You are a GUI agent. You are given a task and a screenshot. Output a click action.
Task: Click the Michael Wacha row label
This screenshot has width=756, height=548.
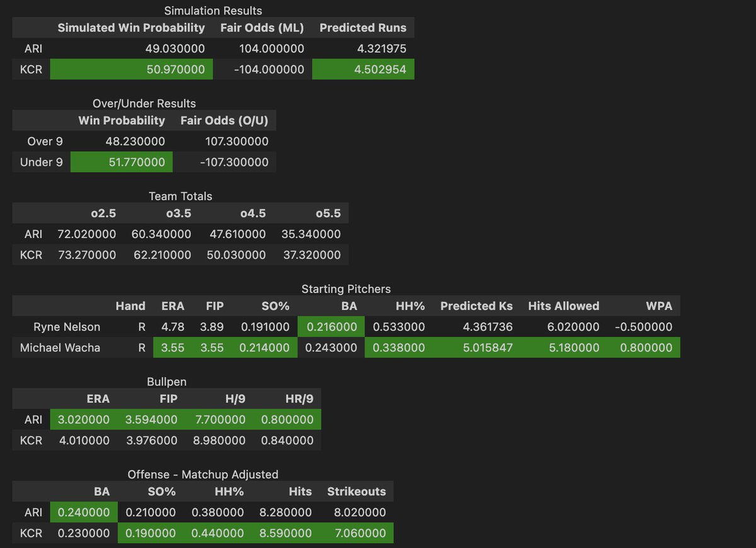[60, 347]
